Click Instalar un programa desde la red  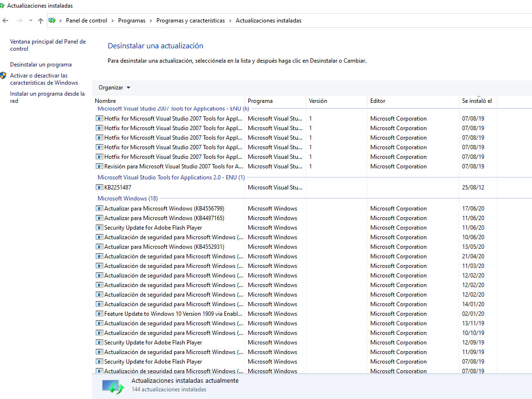coord(47,98)
